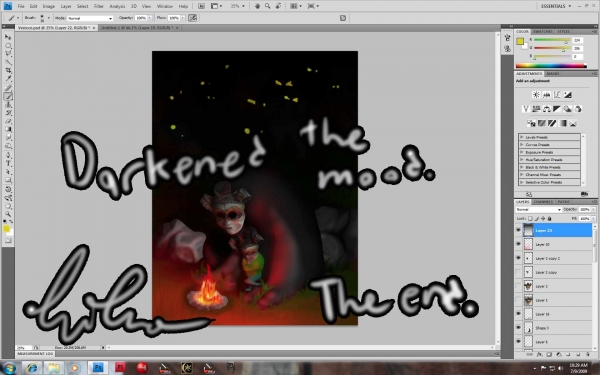Open the Essentials workspace switcher
This screenshot has width=600, height=375.
pos(556,6)
